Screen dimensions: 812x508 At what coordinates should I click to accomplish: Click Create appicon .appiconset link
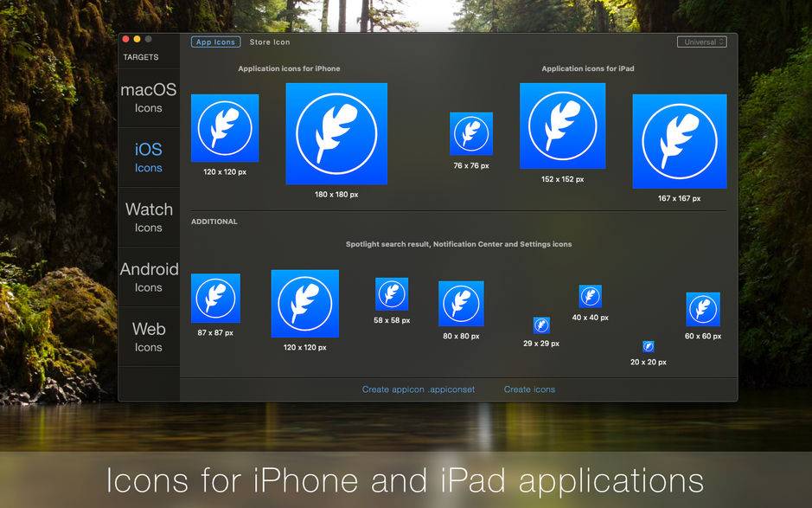pyautogui.click(x=419, y=389)
